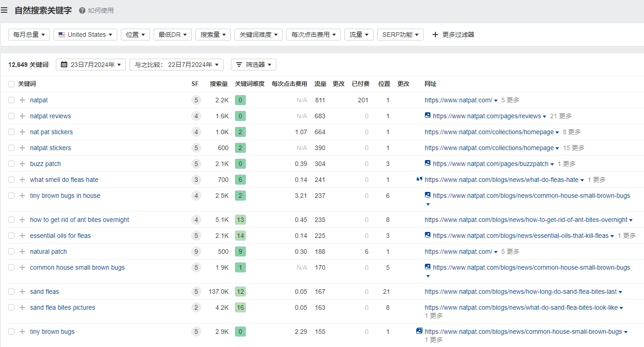This screenshot has width=644, height=347.
Task: Open 如何使用 help link
Action: coord(101,10)
